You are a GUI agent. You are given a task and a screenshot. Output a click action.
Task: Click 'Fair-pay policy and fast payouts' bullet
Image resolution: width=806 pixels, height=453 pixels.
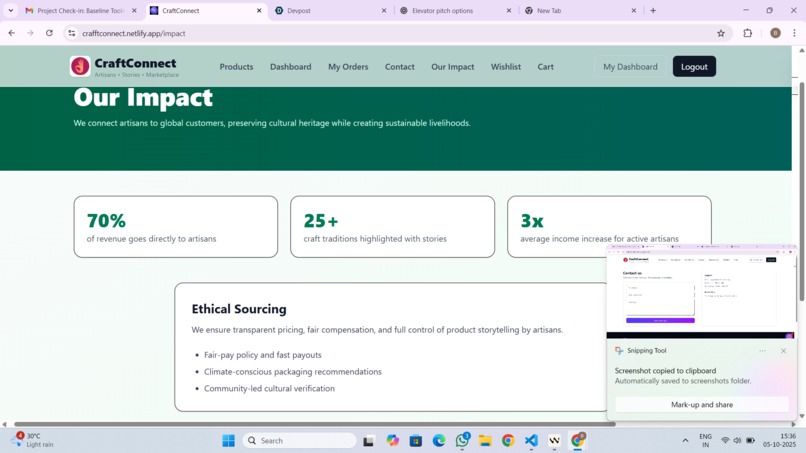[x=262, y=355]
